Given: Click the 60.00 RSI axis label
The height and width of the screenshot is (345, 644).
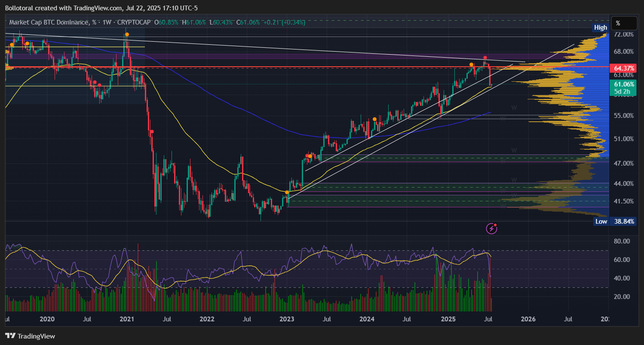Looking at the screenshot, I should click(621, 260).
